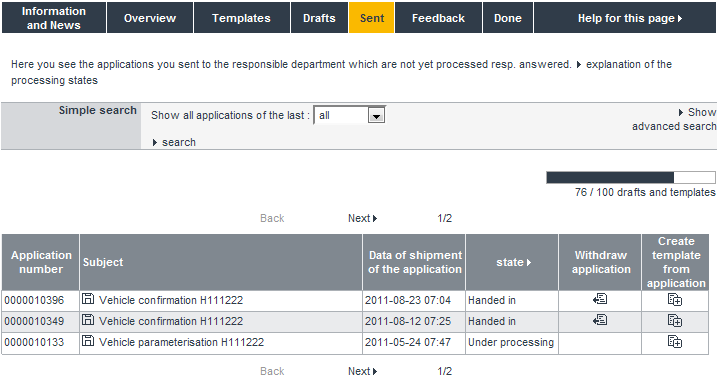Withdraw application 0000010396 using its icon
718x385 pixels.
pos(600,299)
